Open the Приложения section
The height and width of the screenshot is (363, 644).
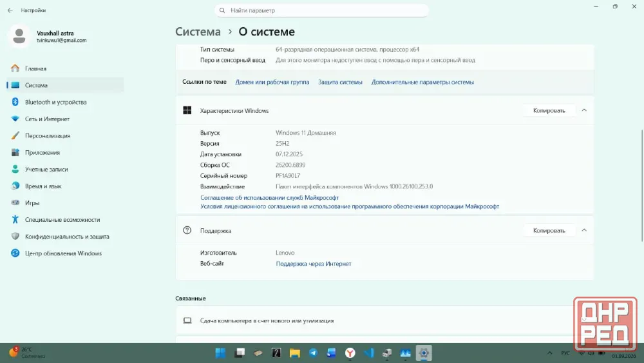click(x=65, y=153)
